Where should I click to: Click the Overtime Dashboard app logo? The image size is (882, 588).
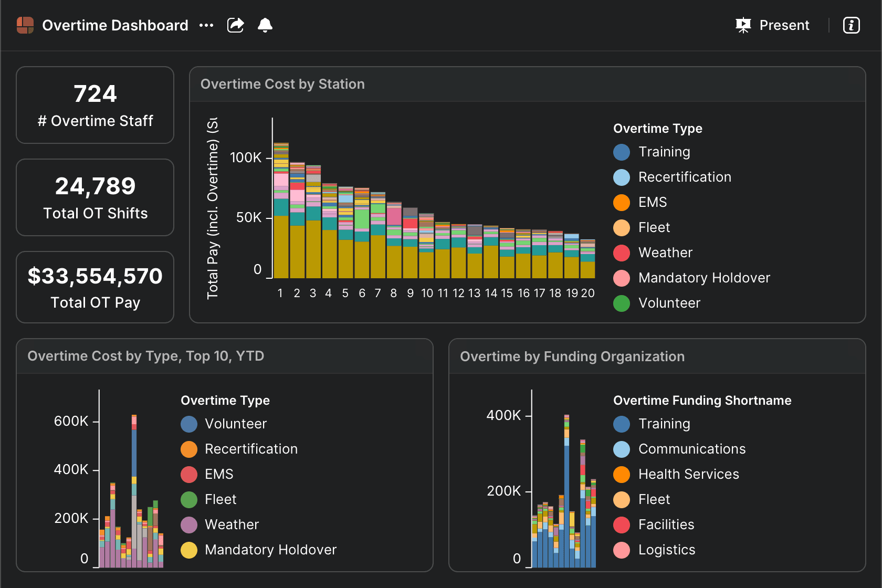point(25,25)
